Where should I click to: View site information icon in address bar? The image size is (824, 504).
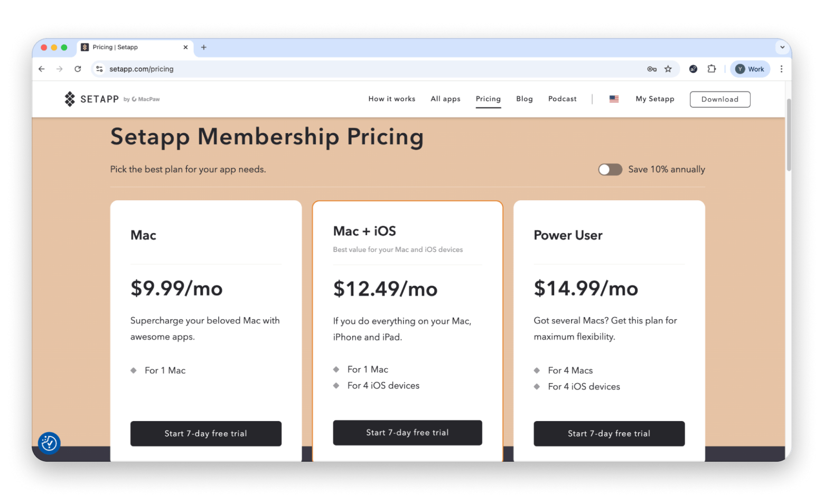[x=99, y=69]
